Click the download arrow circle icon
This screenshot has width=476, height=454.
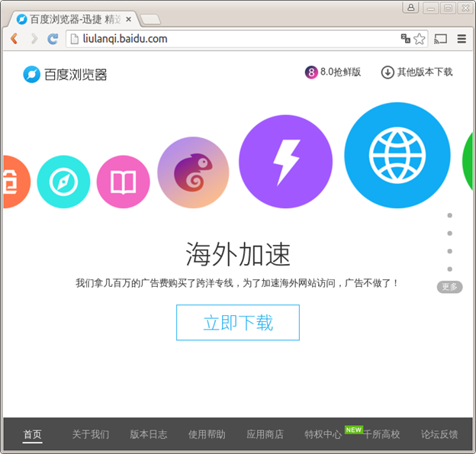(388, 72)
